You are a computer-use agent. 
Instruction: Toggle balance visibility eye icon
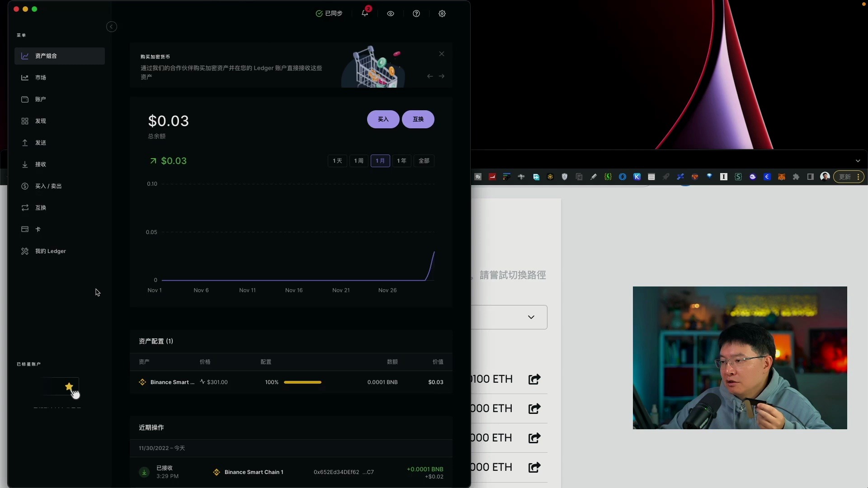click(x=391, y=14)
